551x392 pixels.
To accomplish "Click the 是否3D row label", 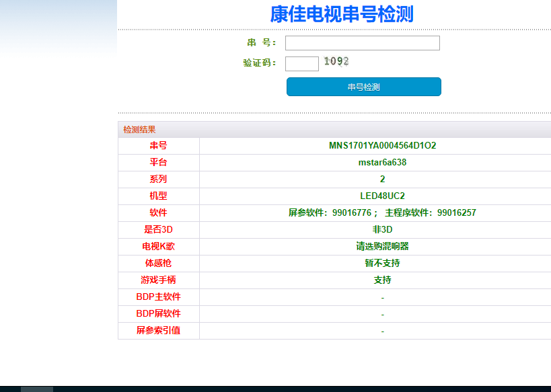I will coord(159,230).
